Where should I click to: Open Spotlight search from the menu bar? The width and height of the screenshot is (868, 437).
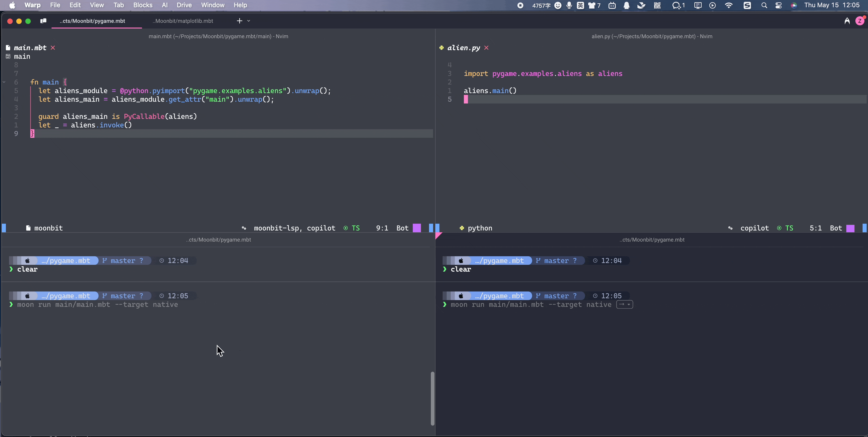[764, 5]
